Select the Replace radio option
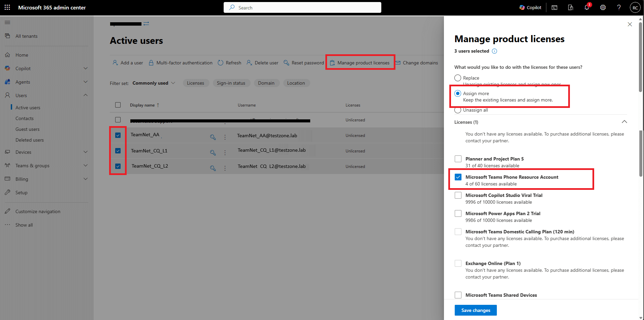This screenshot has height=320, width=644. point(458,78)
